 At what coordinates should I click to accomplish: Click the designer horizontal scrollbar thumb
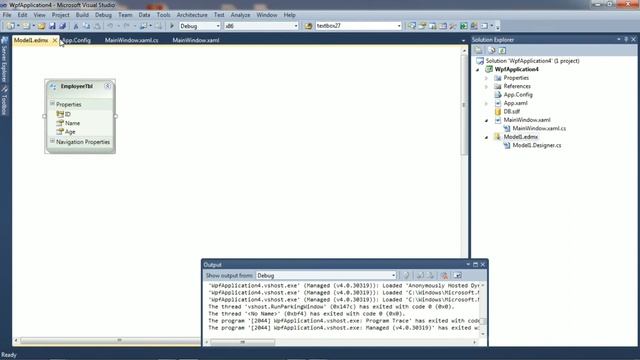119,340
